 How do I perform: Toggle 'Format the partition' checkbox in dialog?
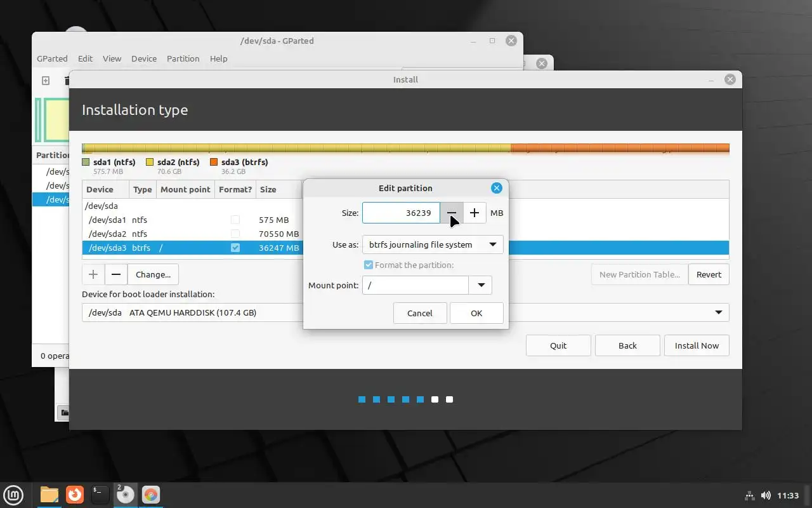(x=369, y=265)
